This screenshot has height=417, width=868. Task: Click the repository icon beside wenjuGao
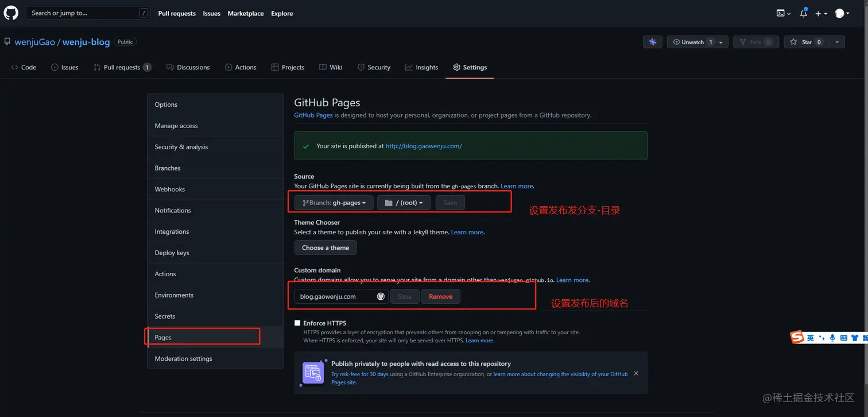(x=7, y=42)
